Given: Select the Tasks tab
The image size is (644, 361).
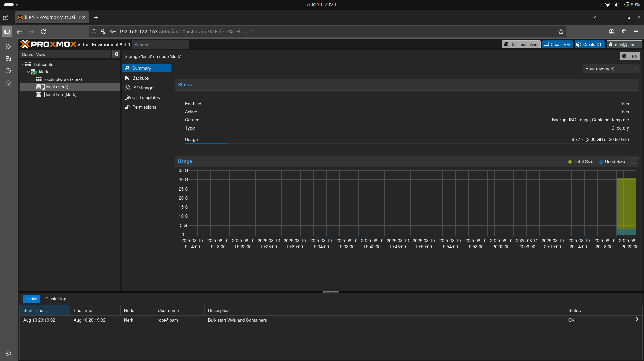Looking at the screenshot, I should (x=31, y=299).
